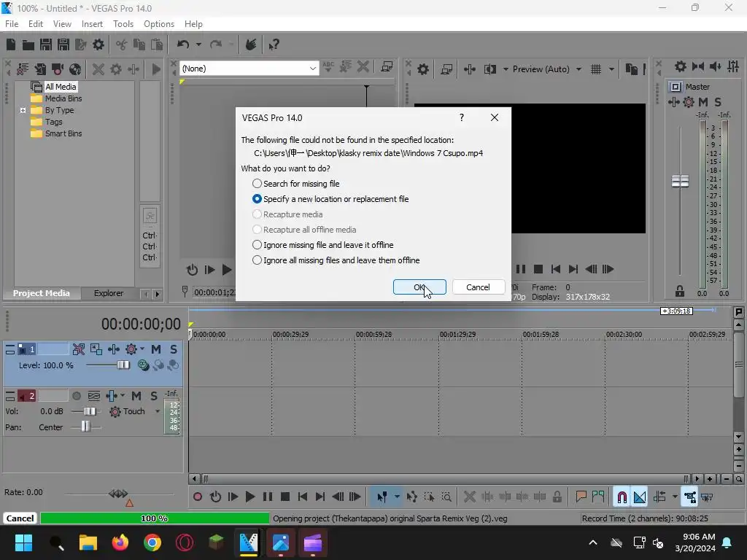Click the Save project icon
The width and height of the screenshot is (747, 560).
(46, 44)
